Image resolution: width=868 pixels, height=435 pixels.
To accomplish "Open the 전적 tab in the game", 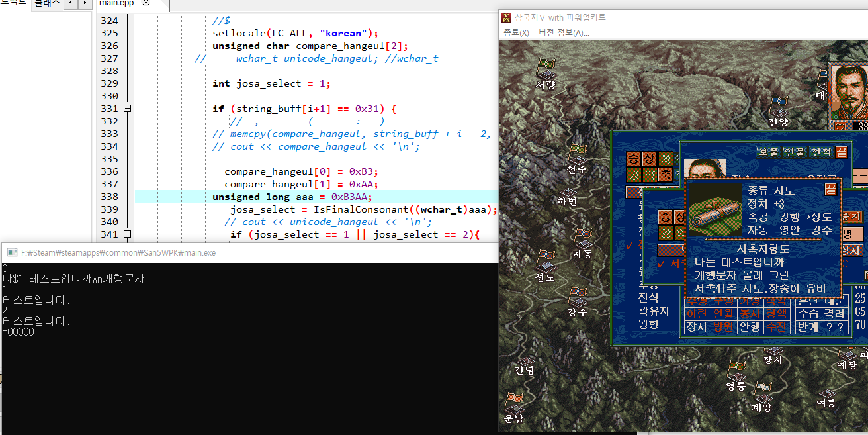I will tap(820, 152).
